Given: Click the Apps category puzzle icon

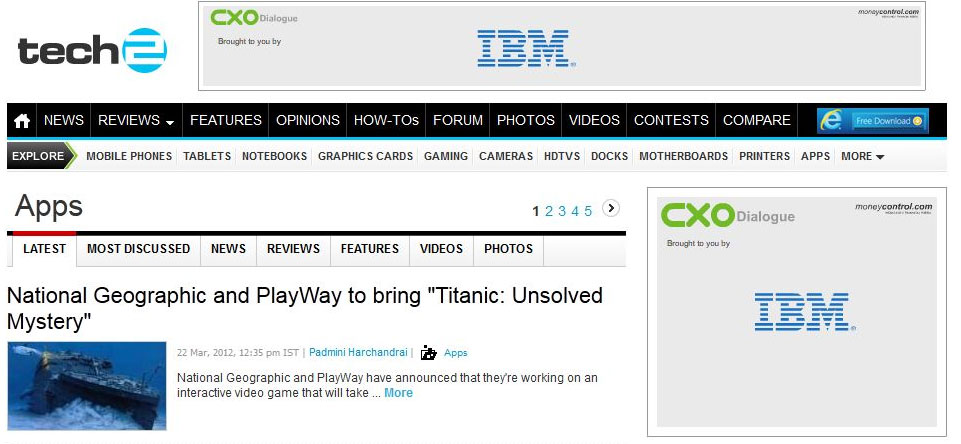Looking at the screenshot, I should point(428,353).
